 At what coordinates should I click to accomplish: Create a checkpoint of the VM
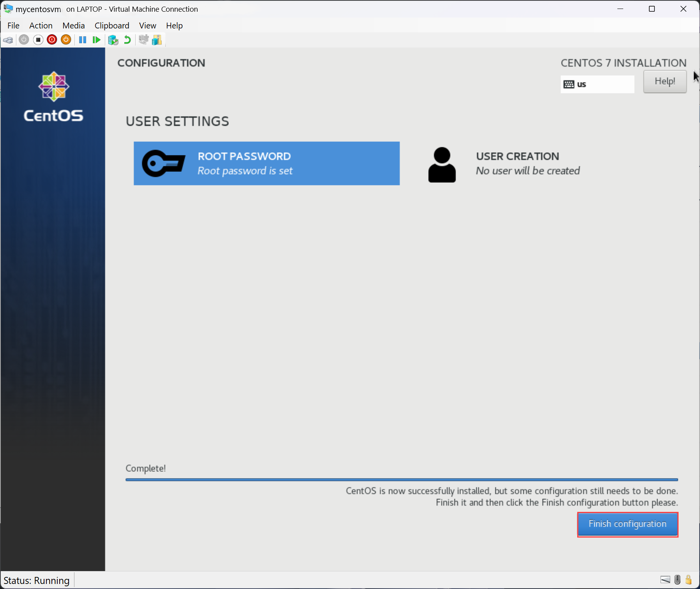[x=113, y=39]
